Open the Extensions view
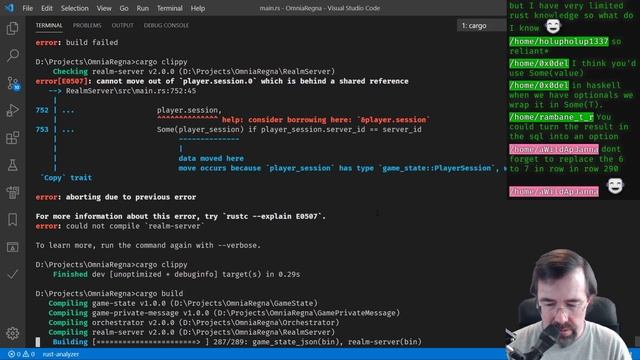This screenshot has height=360, width=640. (13, 138)
